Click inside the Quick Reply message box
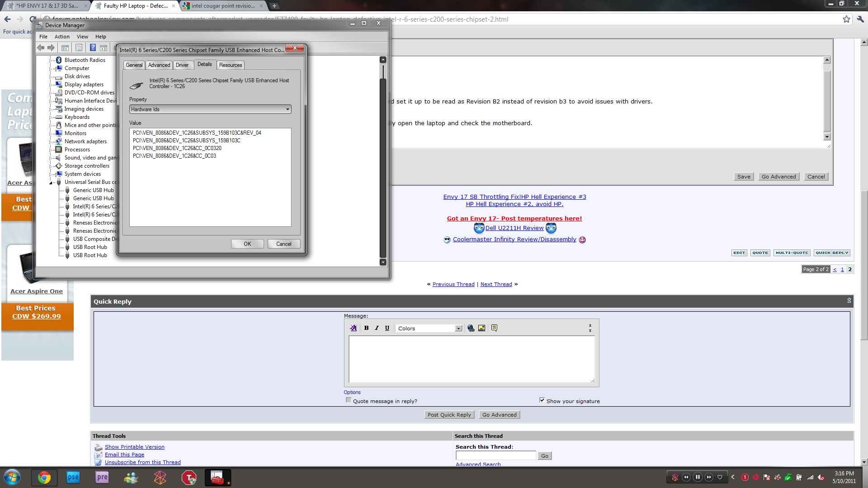Image resolution: width=868 pixels, height=488 pixels. click(472, 360)
